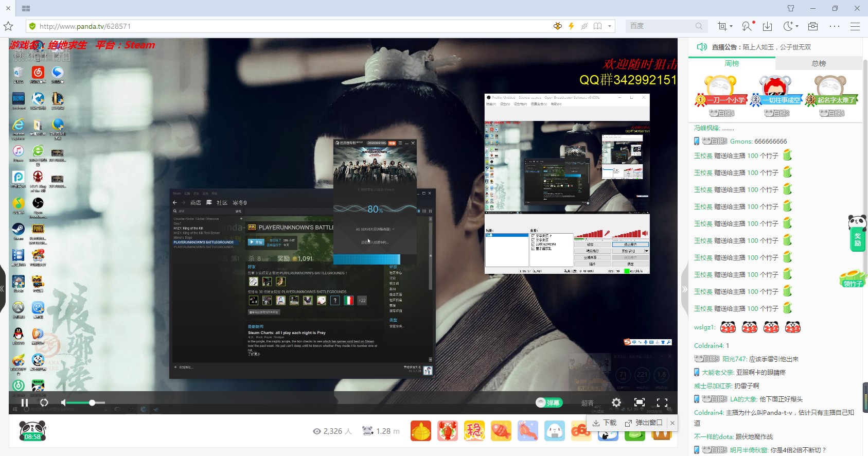The height and width of the screenshot is (456, 868).
Task: Click username 冯峰枫榉 in chat
Action: tap(706, 128)
